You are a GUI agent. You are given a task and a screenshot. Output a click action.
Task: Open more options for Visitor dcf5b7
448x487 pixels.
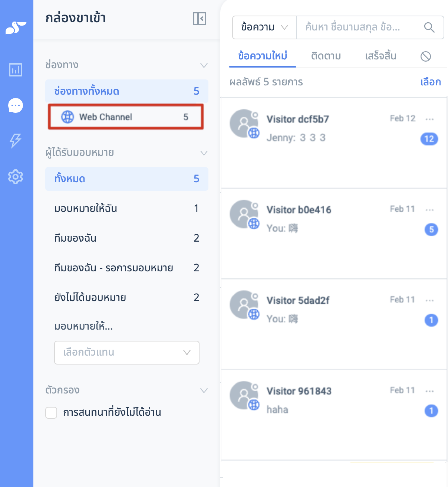pyautogui.click(x=430, y=119)
